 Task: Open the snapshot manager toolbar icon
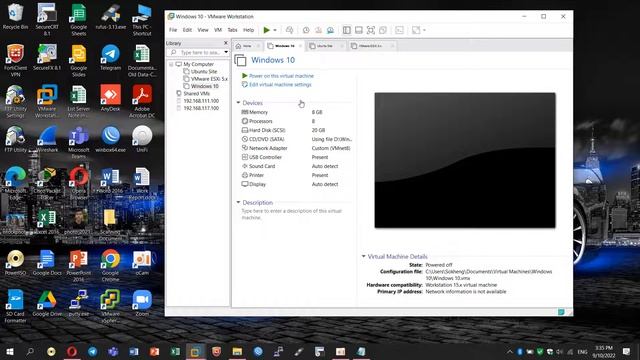[330, 30]
